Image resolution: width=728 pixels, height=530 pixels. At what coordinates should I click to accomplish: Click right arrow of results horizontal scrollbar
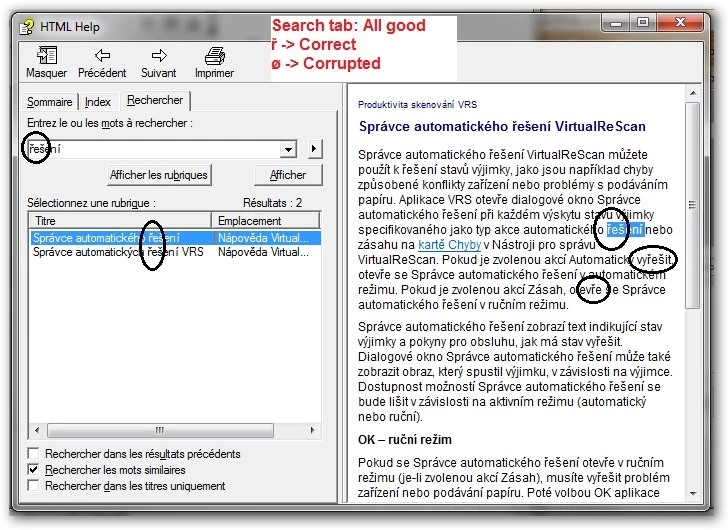click(313, 430)
